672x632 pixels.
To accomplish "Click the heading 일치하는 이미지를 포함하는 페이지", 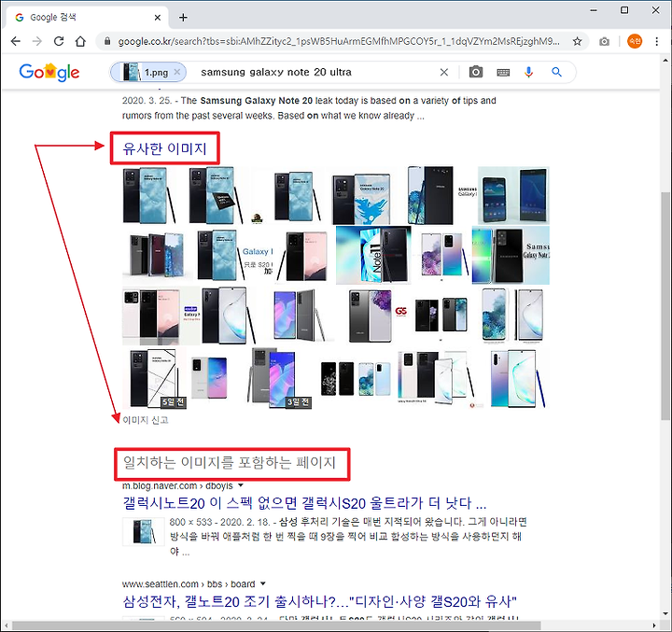I will 230,462.
